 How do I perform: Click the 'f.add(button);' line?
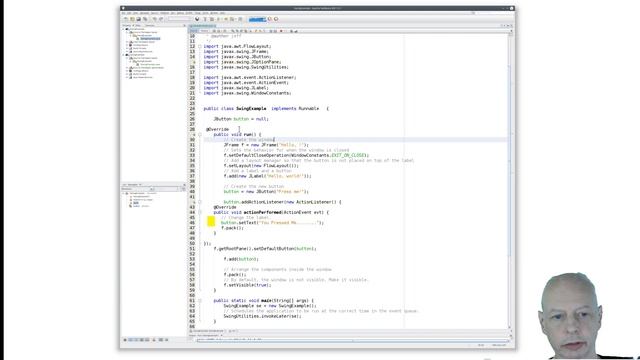coord(241,259)
